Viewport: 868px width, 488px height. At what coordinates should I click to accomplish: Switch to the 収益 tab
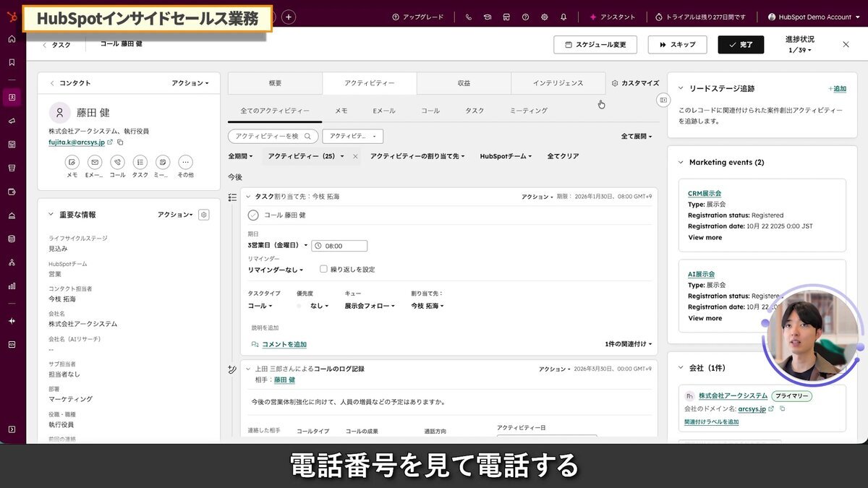coord(464,83)
